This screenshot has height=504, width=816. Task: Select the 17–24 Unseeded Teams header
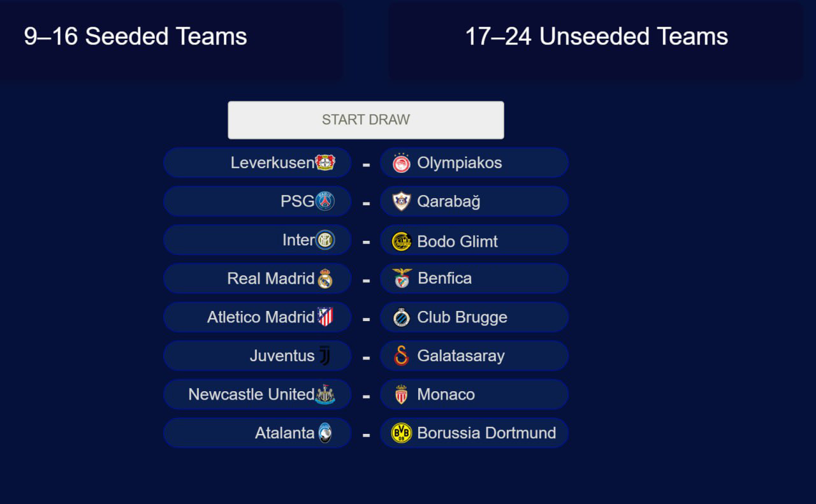[x=596, y=36]
